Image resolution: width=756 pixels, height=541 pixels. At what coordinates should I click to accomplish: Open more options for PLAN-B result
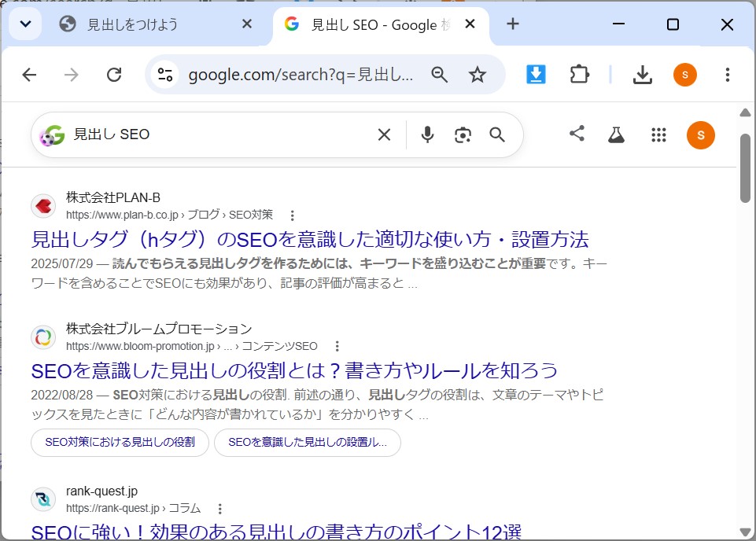click(292, 215)
